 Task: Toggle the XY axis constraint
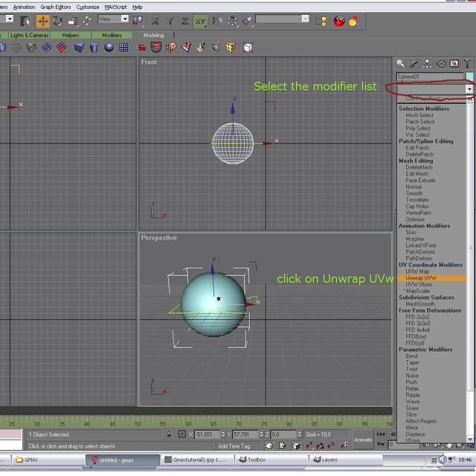point(199,21)
